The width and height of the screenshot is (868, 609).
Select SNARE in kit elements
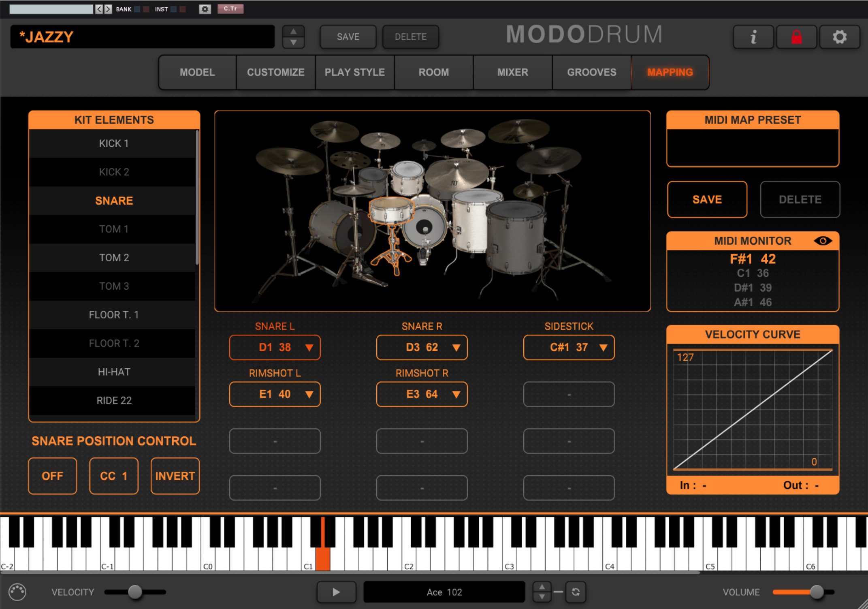[x=112, y=201]
